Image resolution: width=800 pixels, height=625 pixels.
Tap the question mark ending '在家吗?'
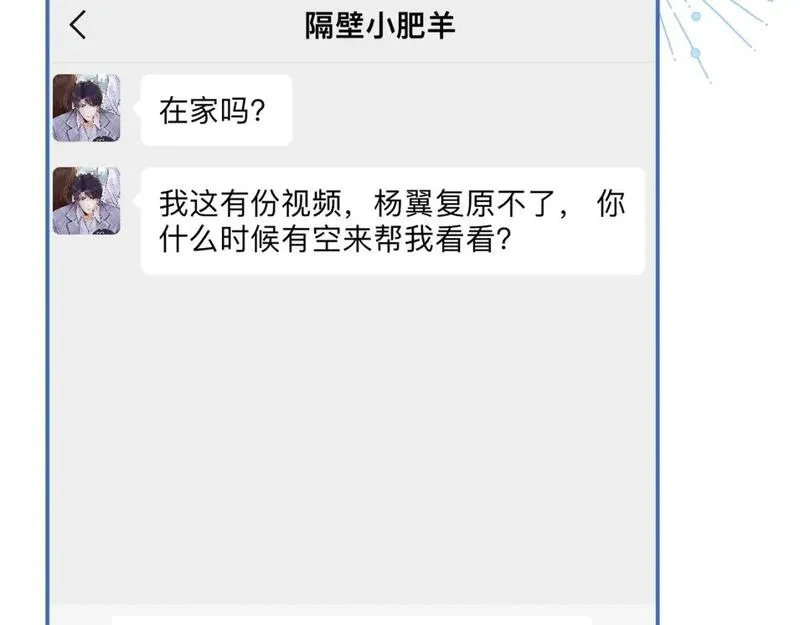258,111
